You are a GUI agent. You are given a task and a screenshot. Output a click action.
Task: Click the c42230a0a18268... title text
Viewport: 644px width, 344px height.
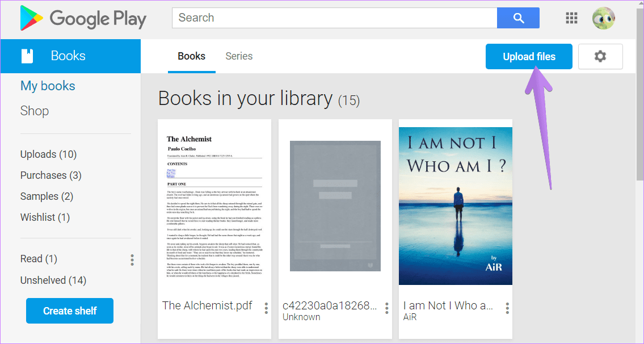click(330, 305)
